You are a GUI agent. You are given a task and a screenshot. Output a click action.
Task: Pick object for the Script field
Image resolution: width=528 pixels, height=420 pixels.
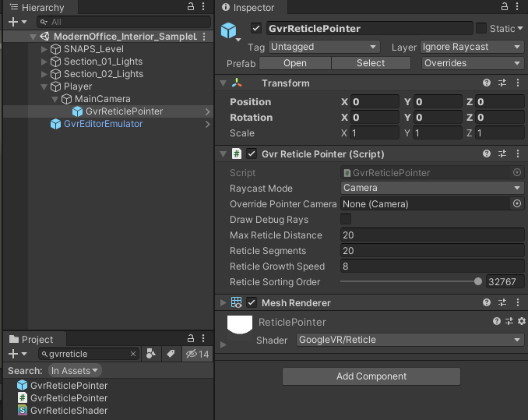pyautogui.click(x=517, y=172)
